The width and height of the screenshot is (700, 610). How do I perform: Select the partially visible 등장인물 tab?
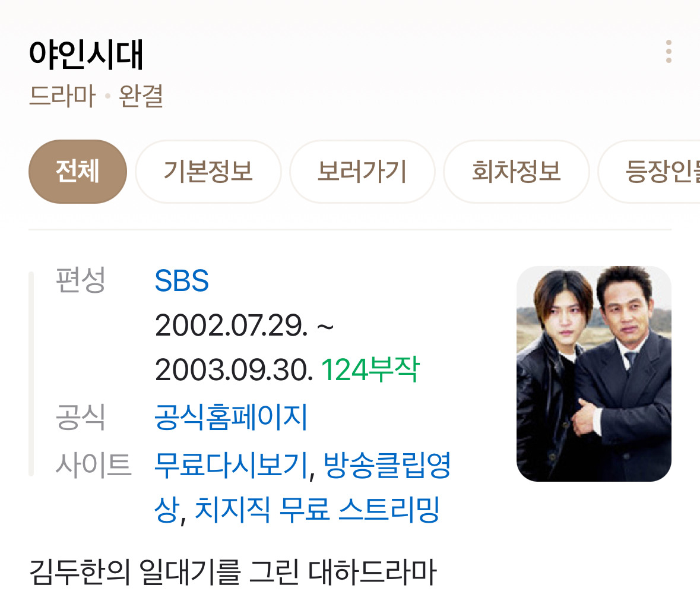coord(650,172)
